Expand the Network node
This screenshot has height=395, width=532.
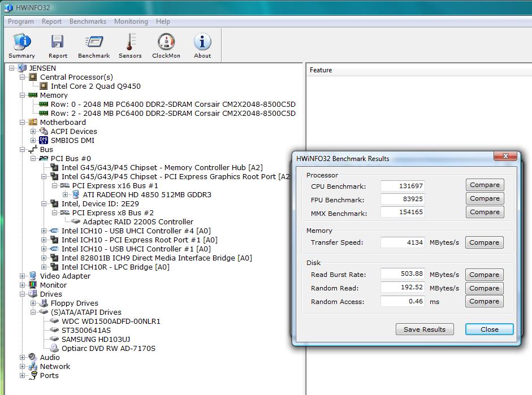click(23, 366)
